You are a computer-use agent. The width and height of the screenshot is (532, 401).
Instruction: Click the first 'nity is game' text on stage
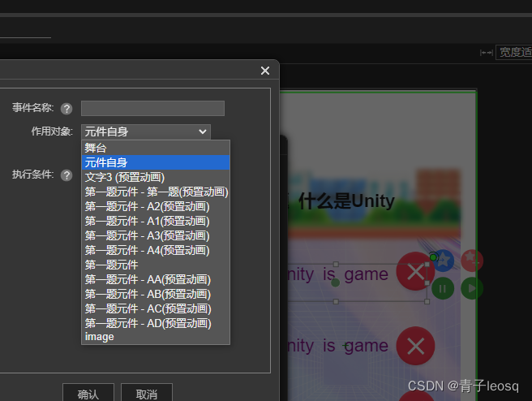click(337, 274)
